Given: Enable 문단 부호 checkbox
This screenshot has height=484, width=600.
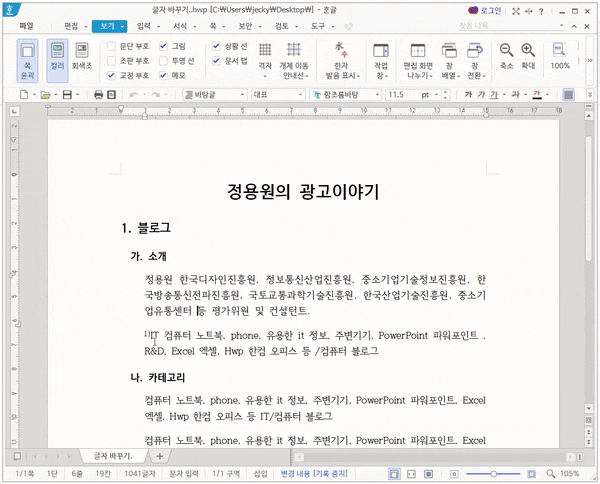Looking at the screenshot, I should pyautogui.click(x=111, y=46).
